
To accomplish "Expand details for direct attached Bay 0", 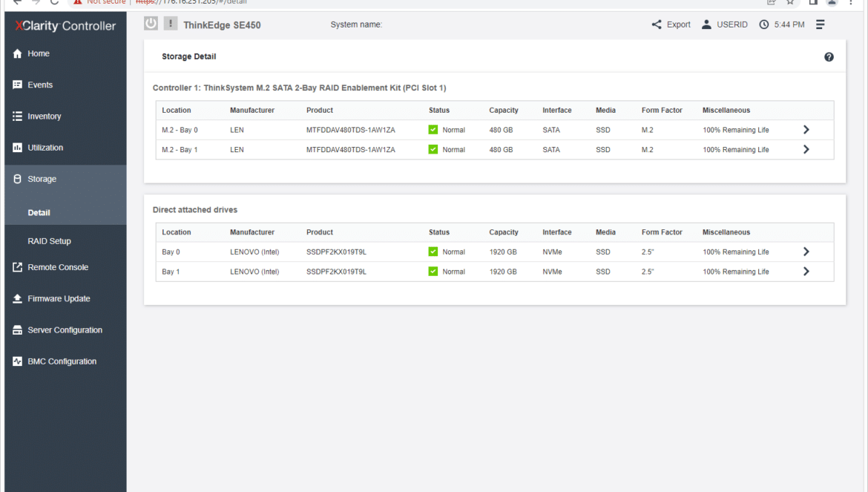I will tap(806, 252).
